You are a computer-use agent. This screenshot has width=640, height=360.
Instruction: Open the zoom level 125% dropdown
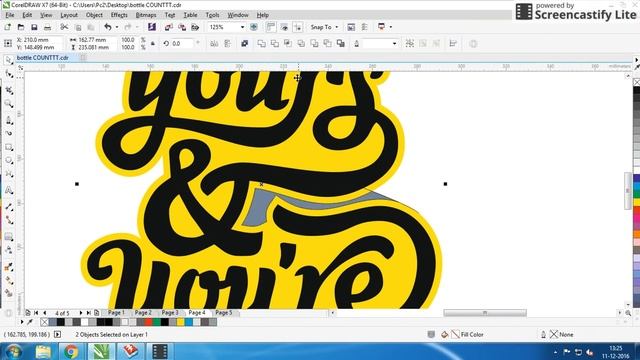(x=242, y=27)
